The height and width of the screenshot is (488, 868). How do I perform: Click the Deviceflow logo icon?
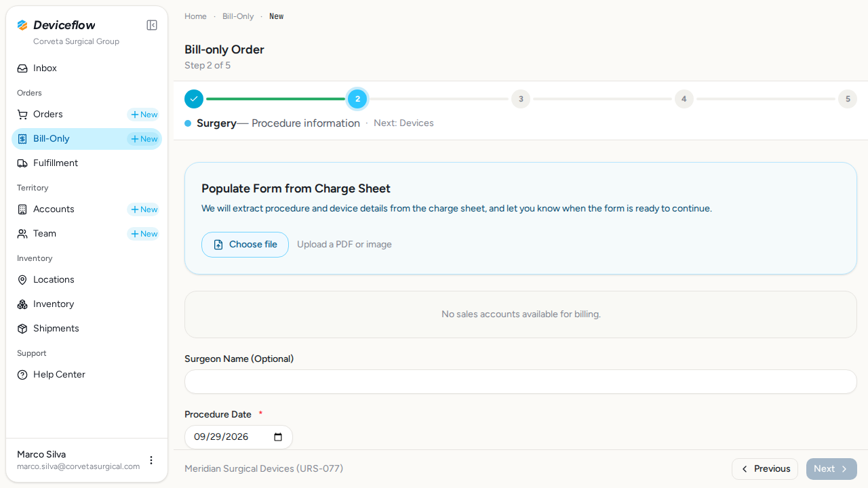pyautogui.click(x=22, y=25)
